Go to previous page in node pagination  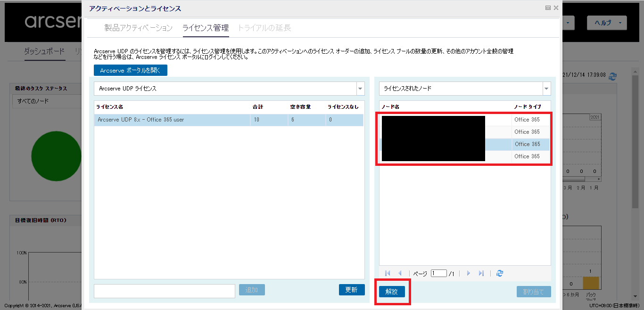[400, 273]
